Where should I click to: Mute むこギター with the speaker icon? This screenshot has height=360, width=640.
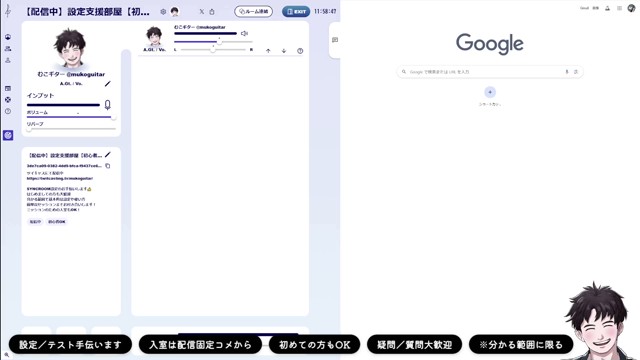click(244, 33)
